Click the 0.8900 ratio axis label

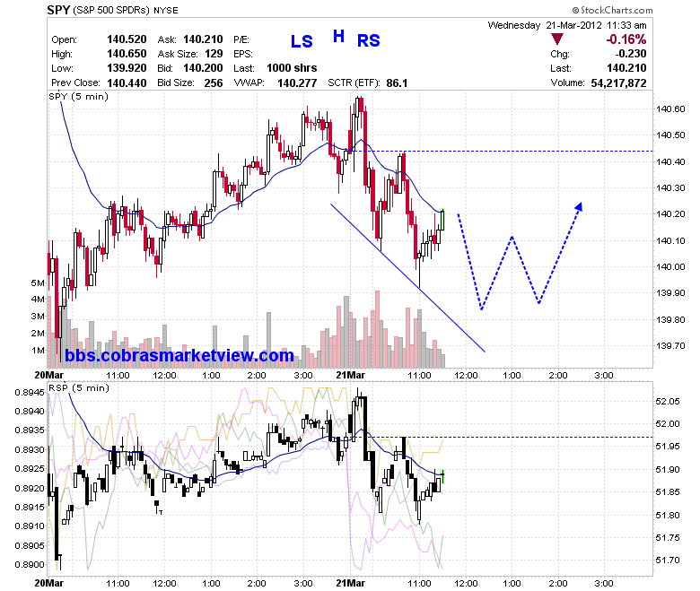[30, 564]
